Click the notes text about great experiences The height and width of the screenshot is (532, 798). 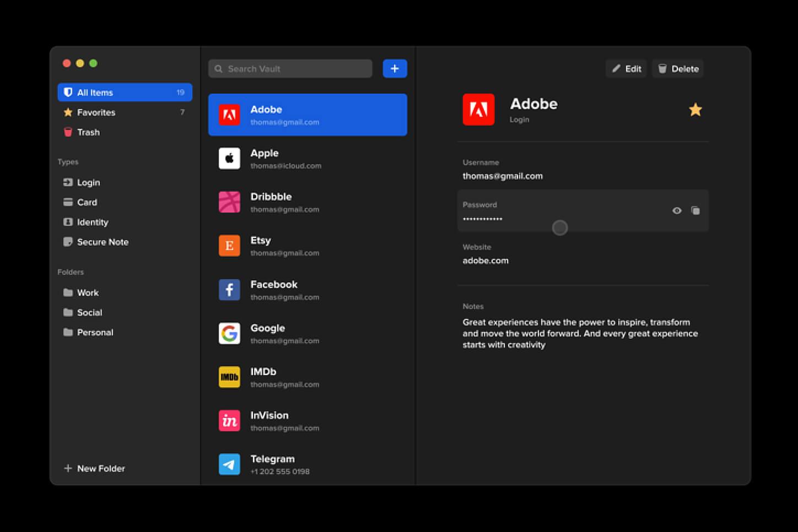580,333
